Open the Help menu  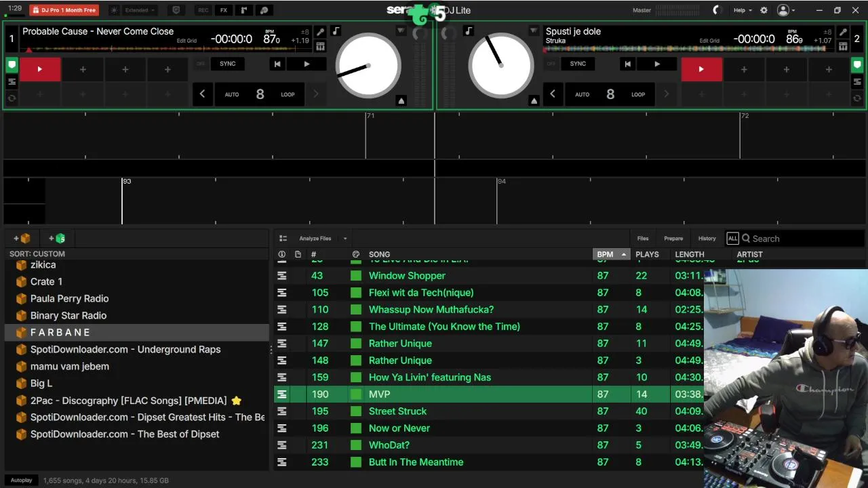tap(743, 10)
